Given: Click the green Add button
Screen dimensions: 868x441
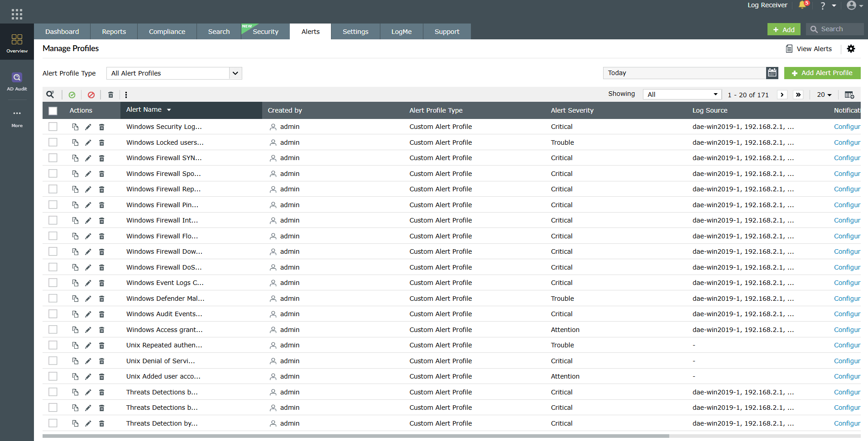Looking at the screenshot, I should (784, 29).
